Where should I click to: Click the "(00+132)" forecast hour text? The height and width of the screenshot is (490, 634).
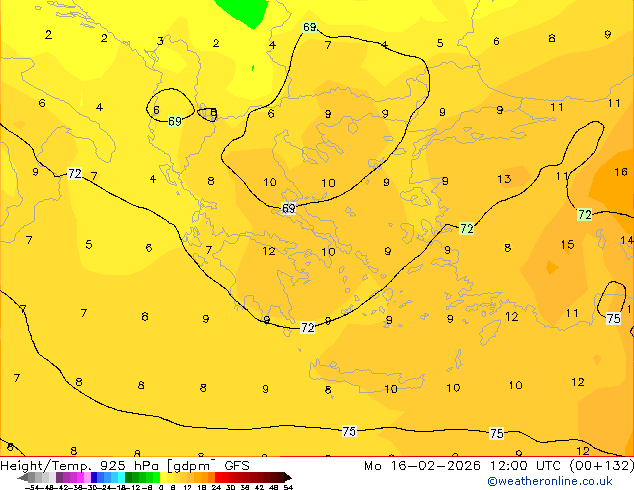click(x=602, y=466)
